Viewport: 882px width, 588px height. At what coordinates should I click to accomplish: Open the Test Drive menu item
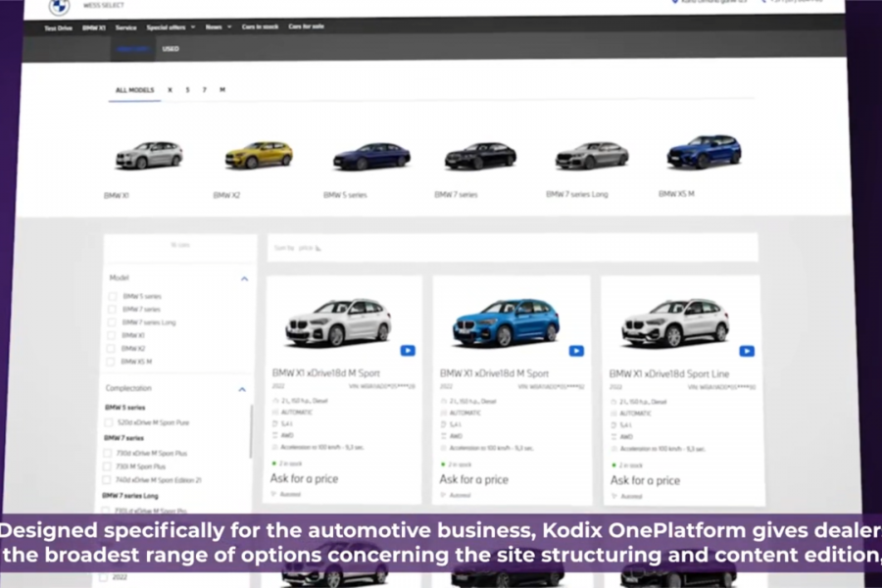pos(59,28)
